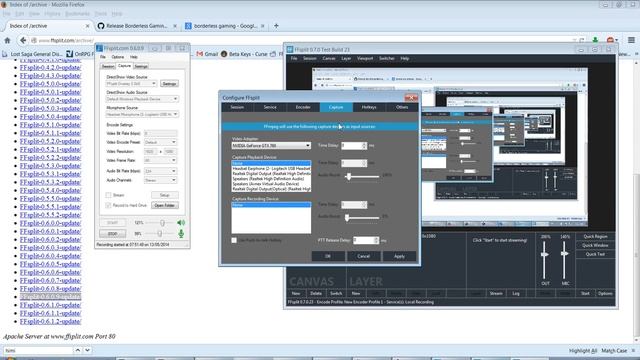Image resolution: width=640 pixels, height=360 pixels.
Task: Switch to the Encoder tab in Configure FFsplit
Action: [x=303, y=107]
